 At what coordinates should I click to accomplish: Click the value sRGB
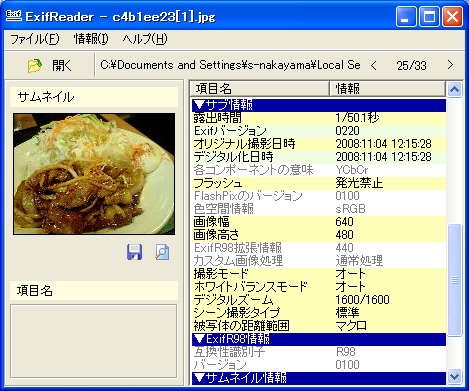[350, 209]
